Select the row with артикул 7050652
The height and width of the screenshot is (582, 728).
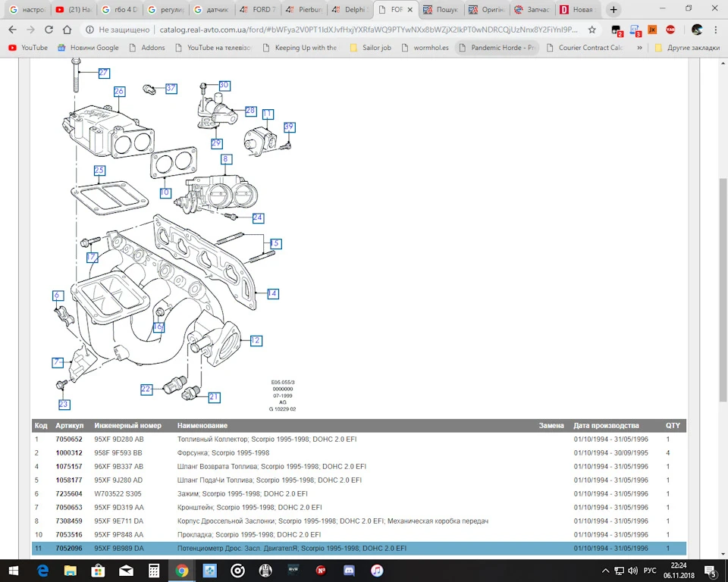click(359, 439)
